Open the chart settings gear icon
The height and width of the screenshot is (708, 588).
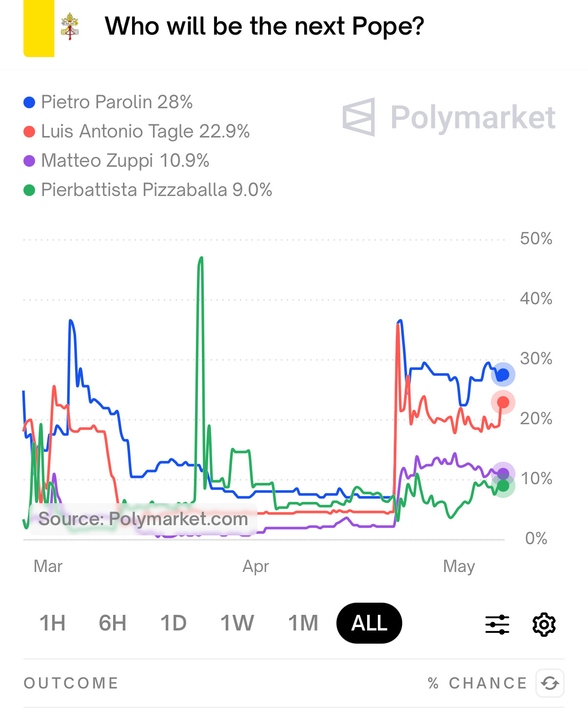(x=544, y=624)
